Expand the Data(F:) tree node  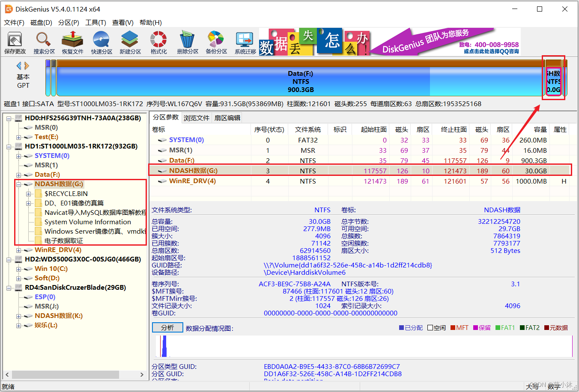point(18,175)
